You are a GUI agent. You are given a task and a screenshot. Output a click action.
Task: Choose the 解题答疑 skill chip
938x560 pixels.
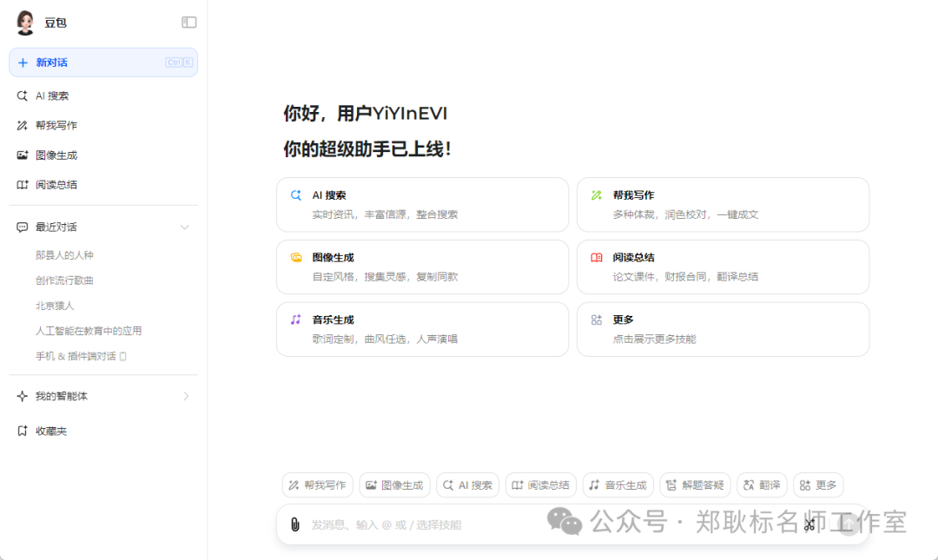[695, 485]
